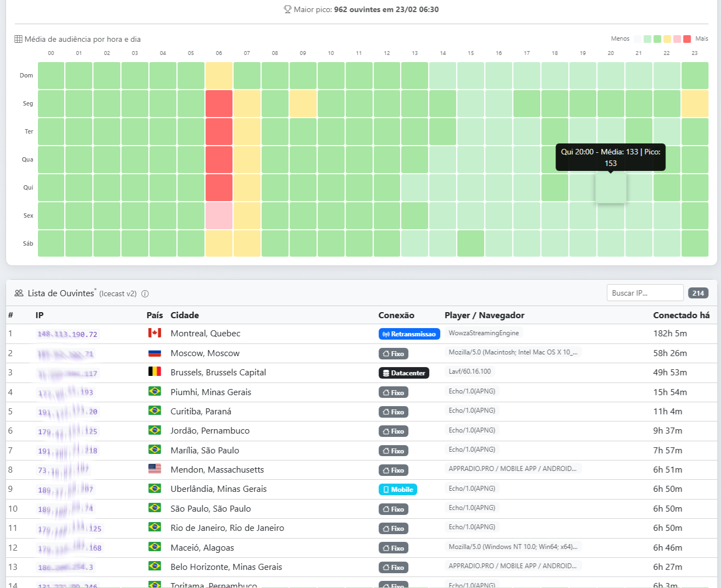Click the "Buscar IP" search field

point(645,292)
